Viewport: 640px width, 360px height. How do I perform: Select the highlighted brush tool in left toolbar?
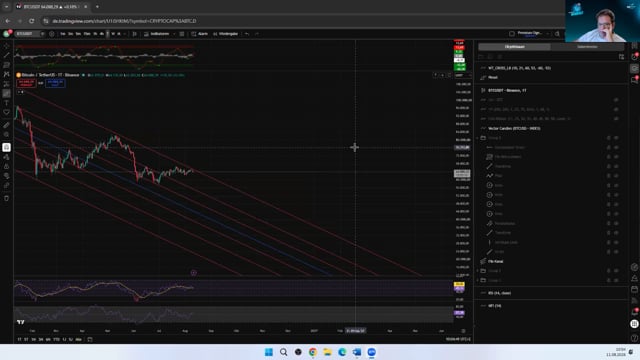tap(7, 93)
